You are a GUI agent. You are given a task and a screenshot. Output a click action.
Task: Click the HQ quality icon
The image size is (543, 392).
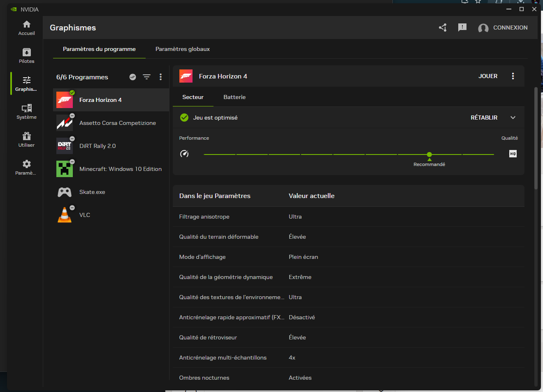(513, 154)
